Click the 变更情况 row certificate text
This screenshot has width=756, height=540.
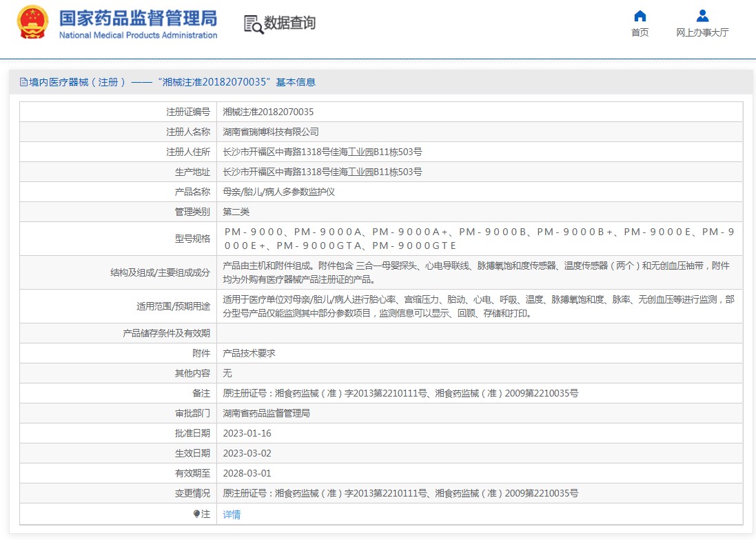coord(400,493)
